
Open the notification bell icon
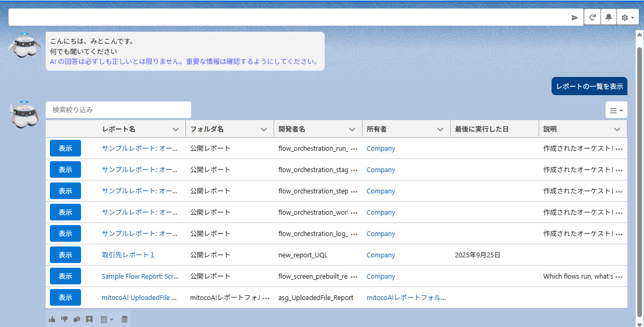tap(609, 17)
